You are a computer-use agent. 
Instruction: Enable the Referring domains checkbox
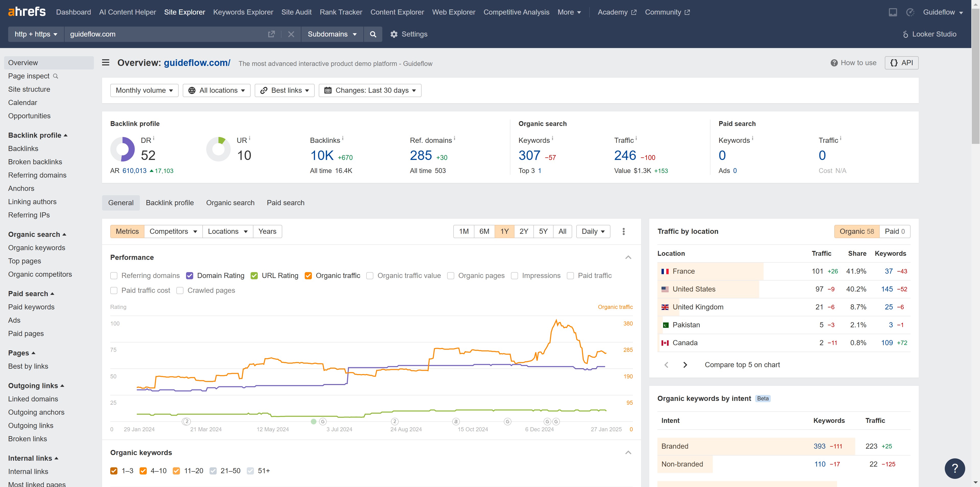click(114, 276)
